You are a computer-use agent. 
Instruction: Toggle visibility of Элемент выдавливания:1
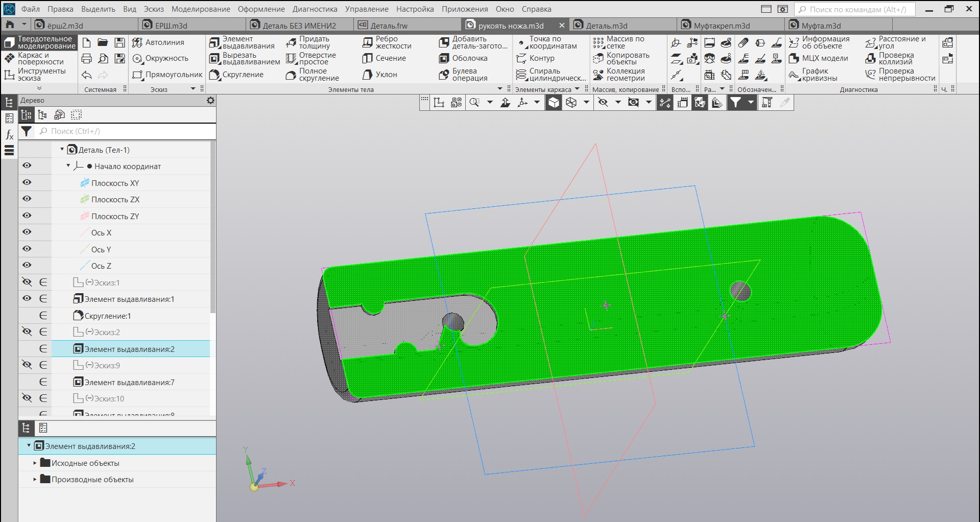point(27,298)
